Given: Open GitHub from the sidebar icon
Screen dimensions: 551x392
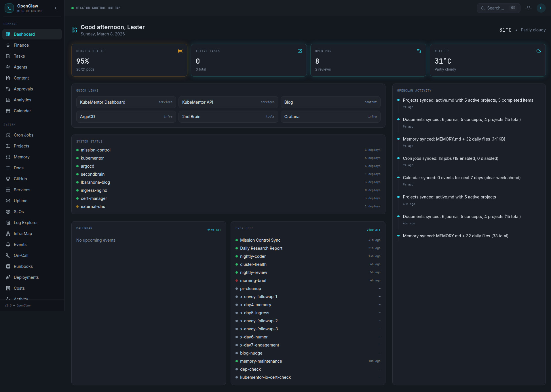Looking at the screenshot, I should coord(8,179).
